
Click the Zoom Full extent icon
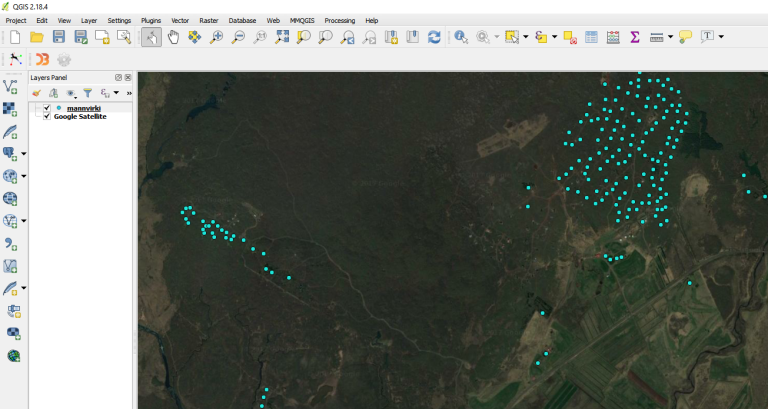click(x=282, y=37)
